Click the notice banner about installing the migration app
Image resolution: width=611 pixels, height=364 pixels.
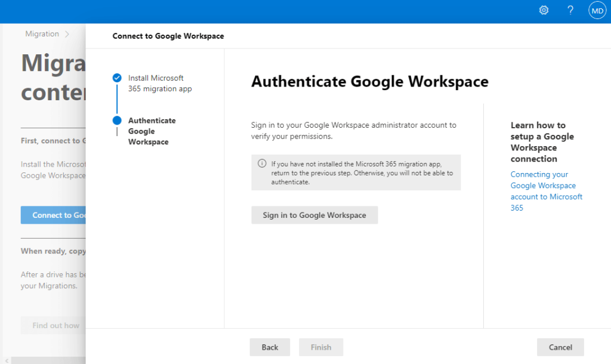pyautogui.click(x=356, y=172)
